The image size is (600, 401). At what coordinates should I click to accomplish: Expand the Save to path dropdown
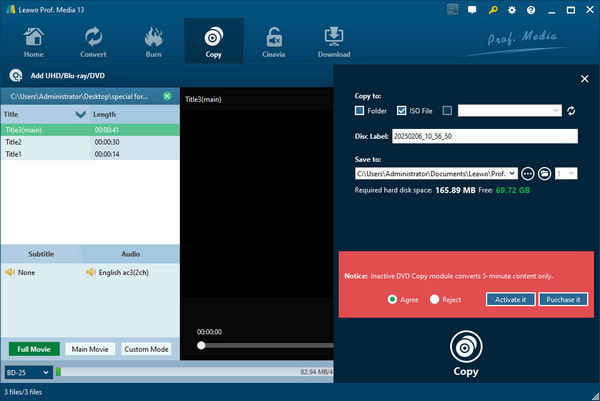point(512,173)
